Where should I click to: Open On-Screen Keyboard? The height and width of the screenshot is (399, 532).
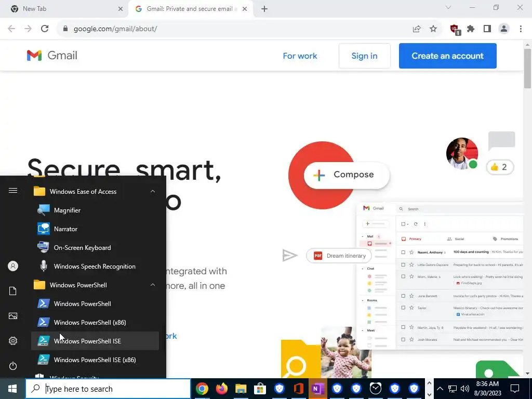point(95,248)
